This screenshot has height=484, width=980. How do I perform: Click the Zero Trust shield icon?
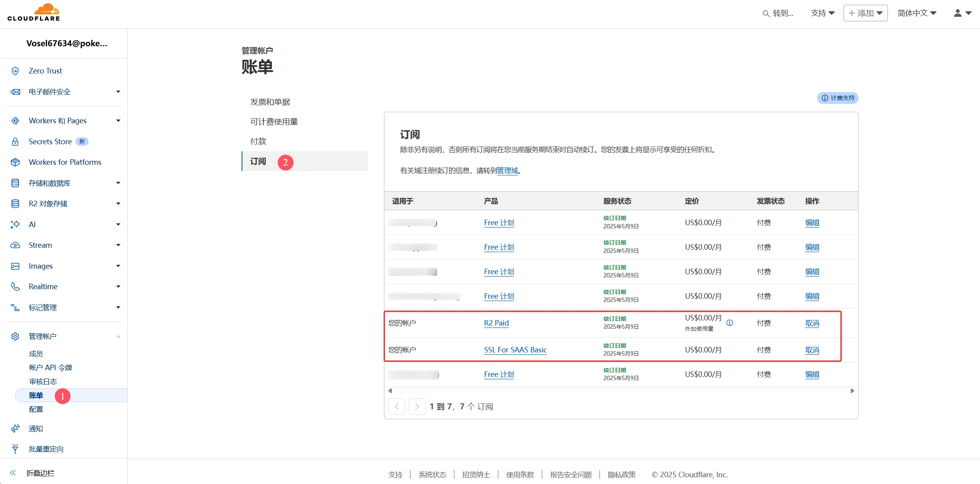point(15,71)
